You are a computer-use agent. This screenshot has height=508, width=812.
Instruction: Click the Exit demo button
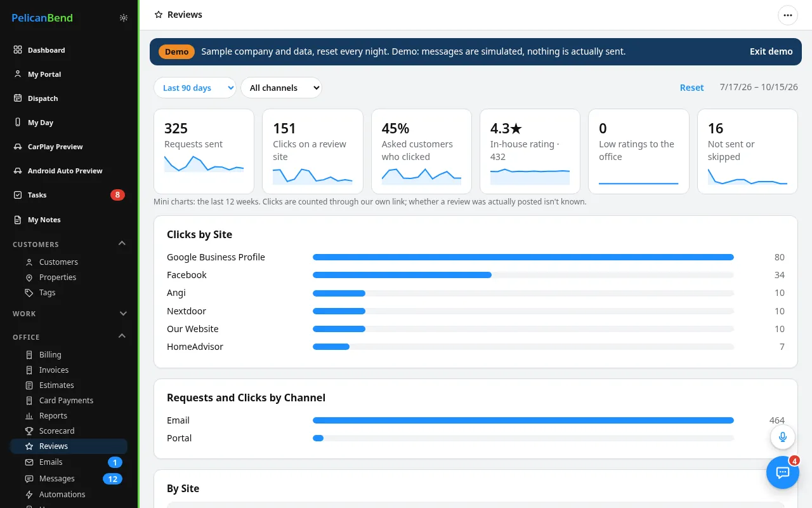click(771, 51)
